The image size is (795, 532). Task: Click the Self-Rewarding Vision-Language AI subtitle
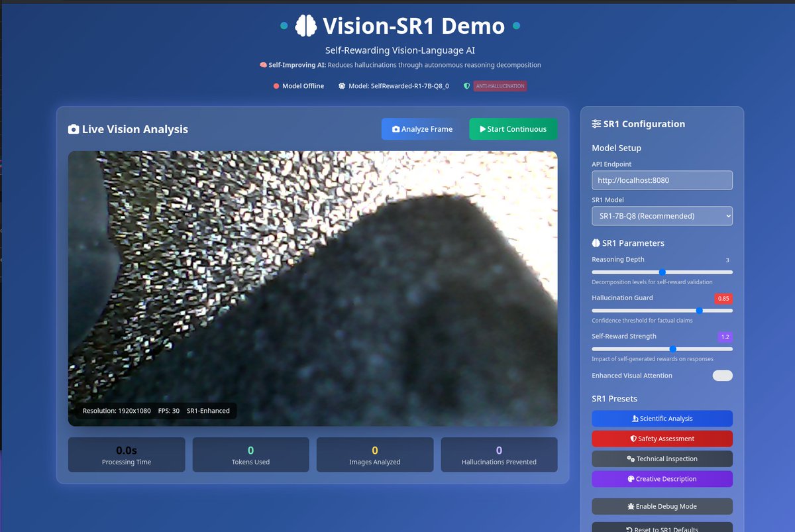tap(400, 50)
